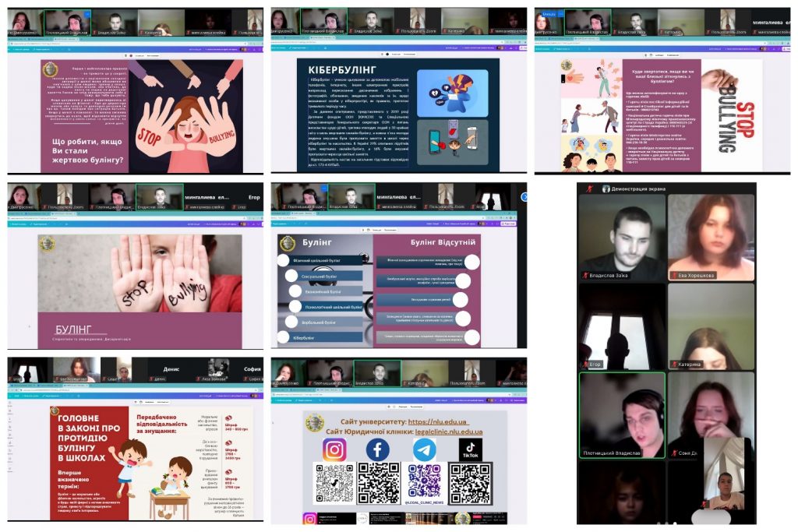Select Плотницький Владислав's highlighted gallery video tile
Viewport: 798px width, 532px height.
tap(621, 415)
